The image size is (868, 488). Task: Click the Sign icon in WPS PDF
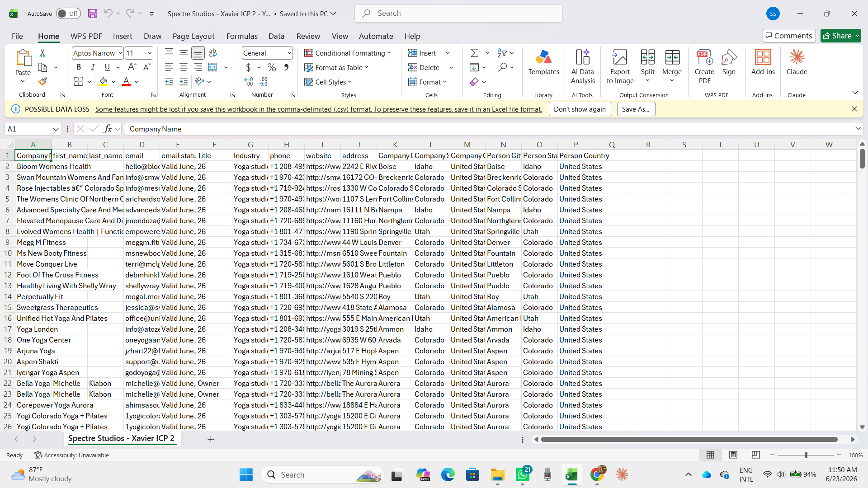[729, 63]
